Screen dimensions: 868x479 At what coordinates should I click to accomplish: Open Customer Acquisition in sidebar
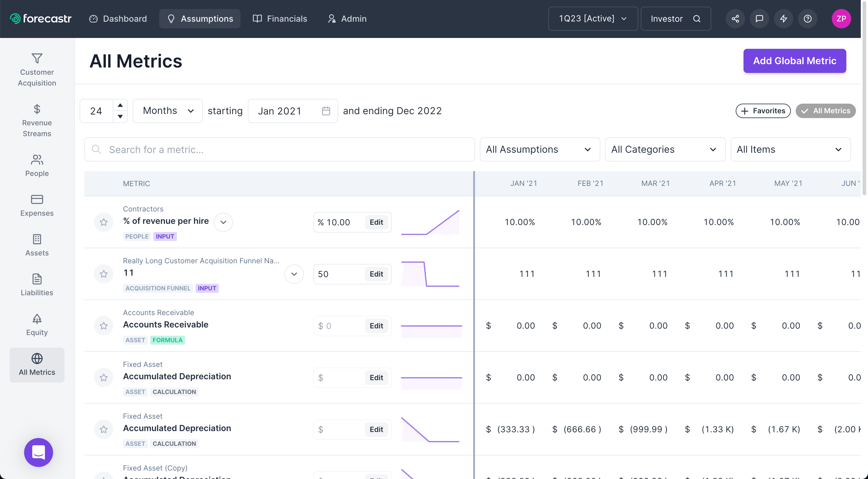pos(37,70)
